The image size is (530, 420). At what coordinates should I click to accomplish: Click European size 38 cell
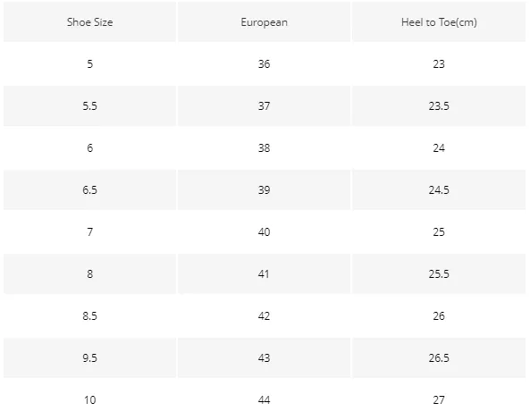[264, 147]
